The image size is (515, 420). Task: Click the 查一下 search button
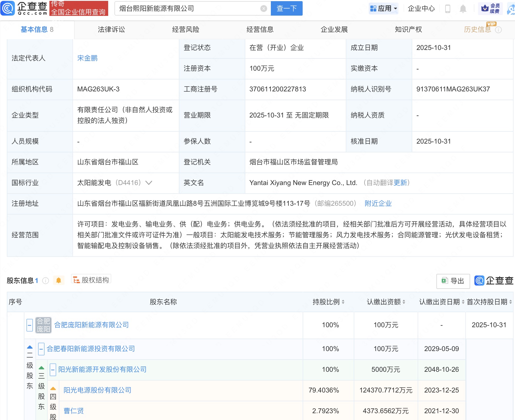pyautogui.click(x=286, y=8)
